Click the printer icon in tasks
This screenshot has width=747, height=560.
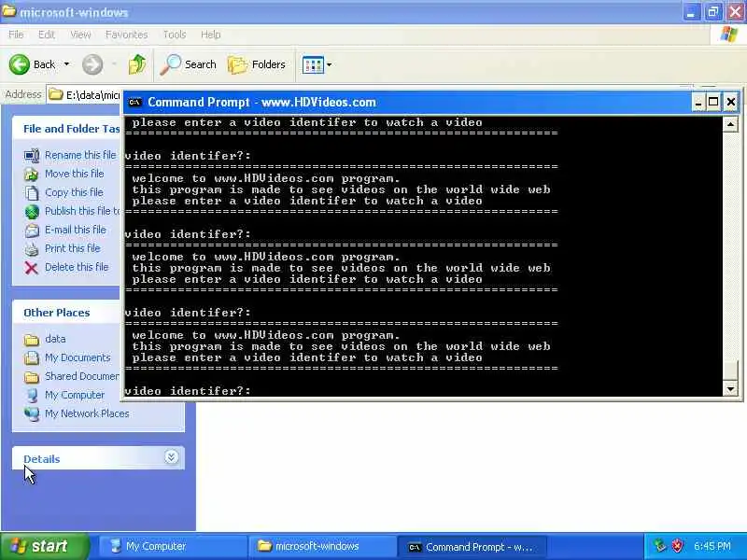coord(32,249)
